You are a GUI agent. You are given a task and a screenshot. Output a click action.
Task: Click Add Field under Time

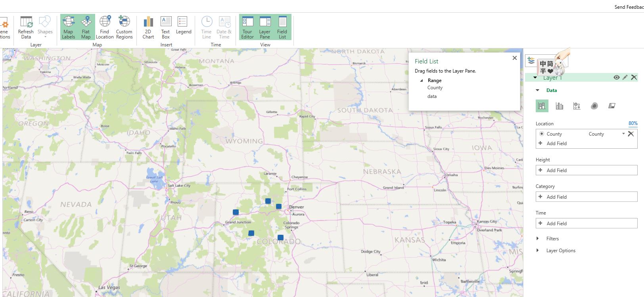point(586,223)
